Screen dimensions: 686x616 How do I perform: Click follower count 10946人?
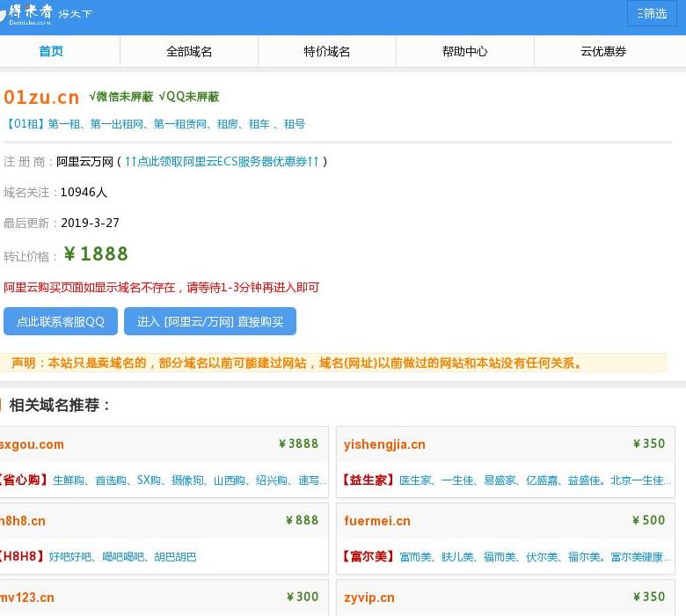[84, 192]
